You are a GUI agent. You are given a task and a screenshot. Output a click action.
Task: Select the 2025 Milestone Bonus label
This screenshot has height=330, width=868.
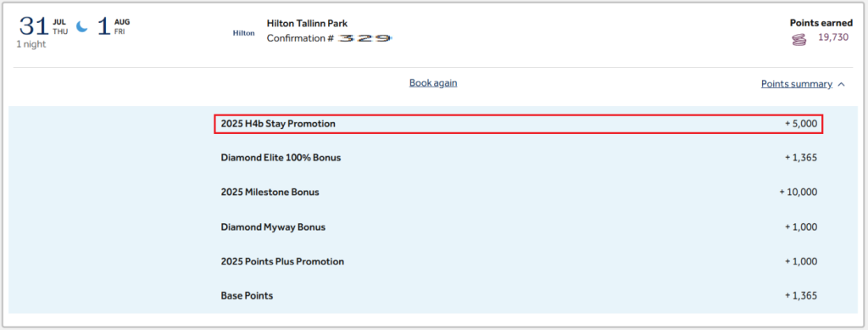point(270,192)
